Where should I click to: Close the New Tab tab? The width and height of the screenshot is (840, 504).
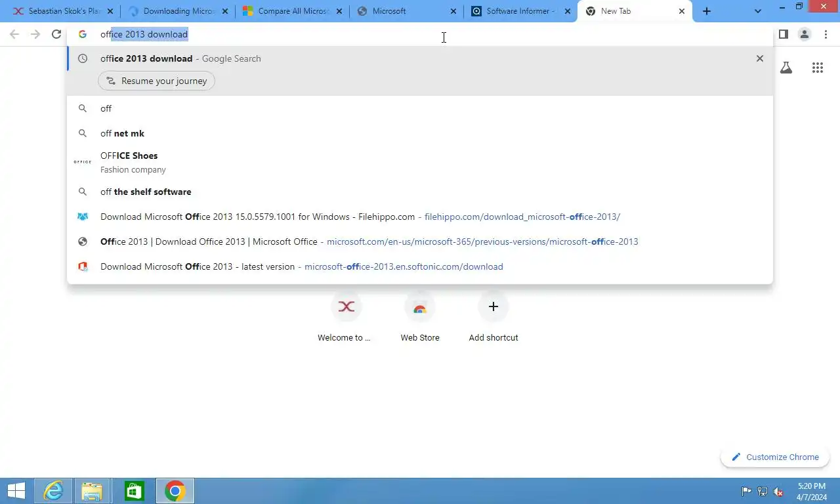tap(682, 11)
